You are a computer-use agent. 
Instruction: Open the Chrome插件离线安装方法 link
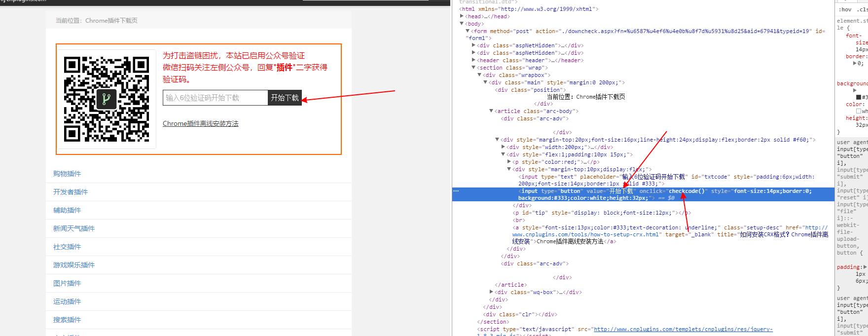[201, 123]
